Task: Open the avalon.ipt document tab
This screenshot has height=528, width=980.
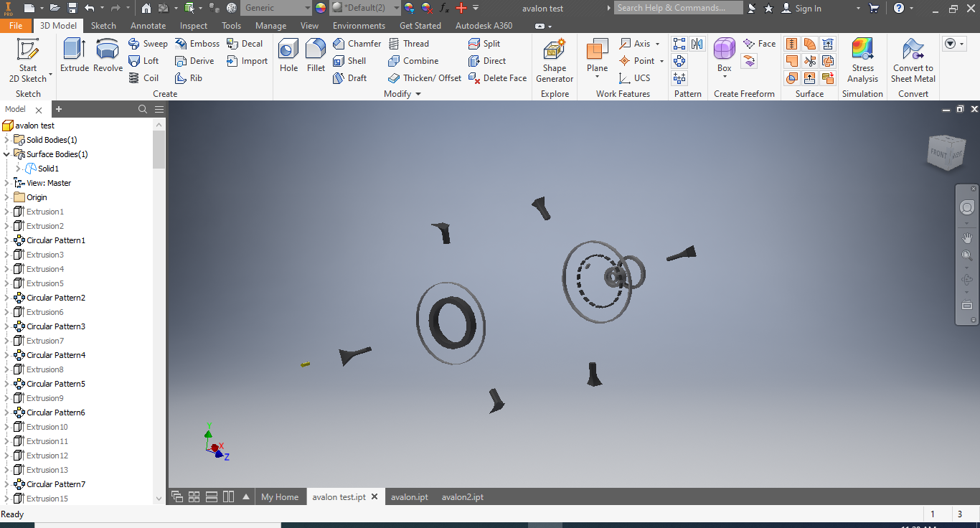Action: point(409,496)
